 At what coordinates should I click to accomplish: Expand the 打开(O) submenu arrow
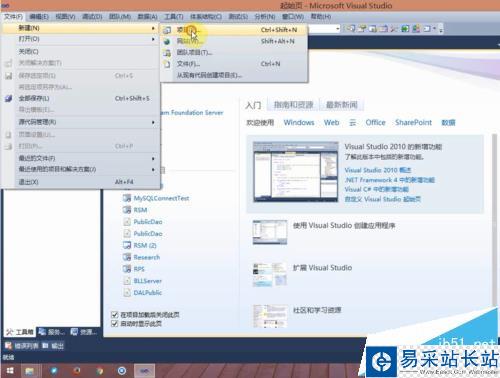(x=153, y=39)
